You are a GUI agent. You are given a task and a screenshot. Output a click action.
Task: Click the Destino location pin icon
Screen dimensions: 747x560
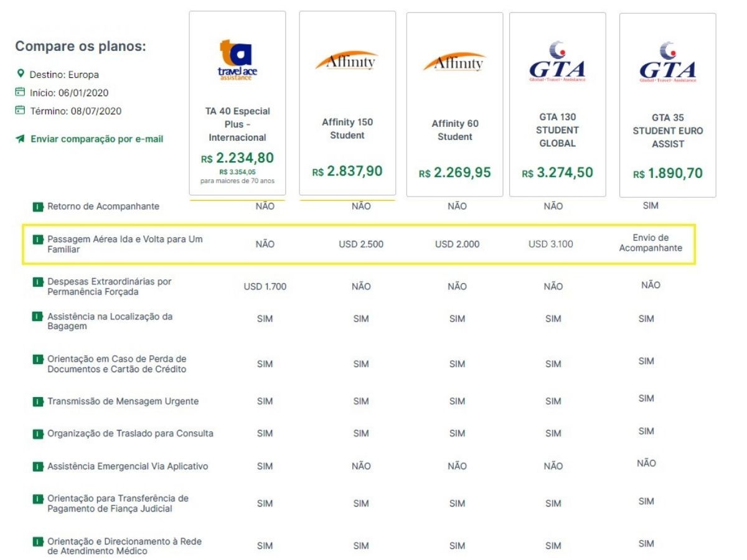20,74
